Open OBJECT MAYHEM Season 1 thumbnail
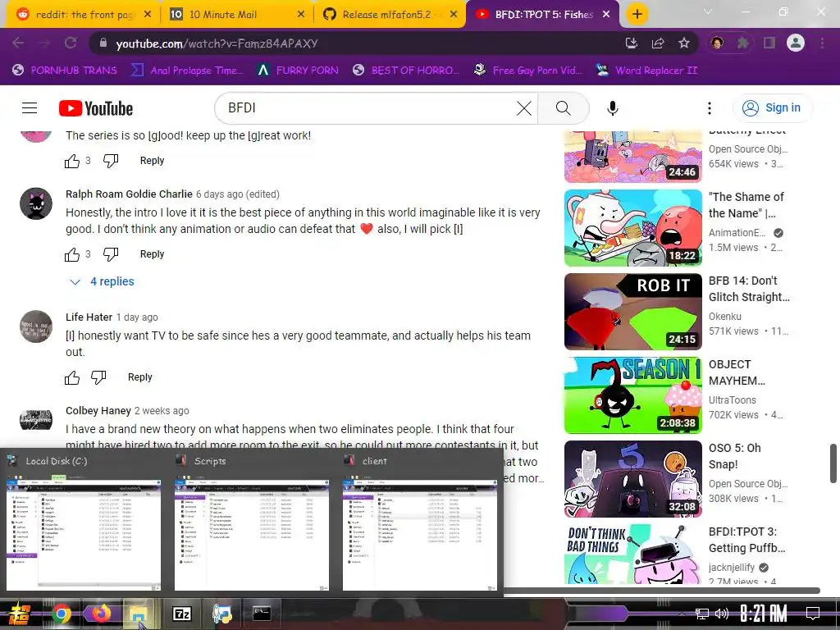Screen dimensions: 840x630 [632, 395]
